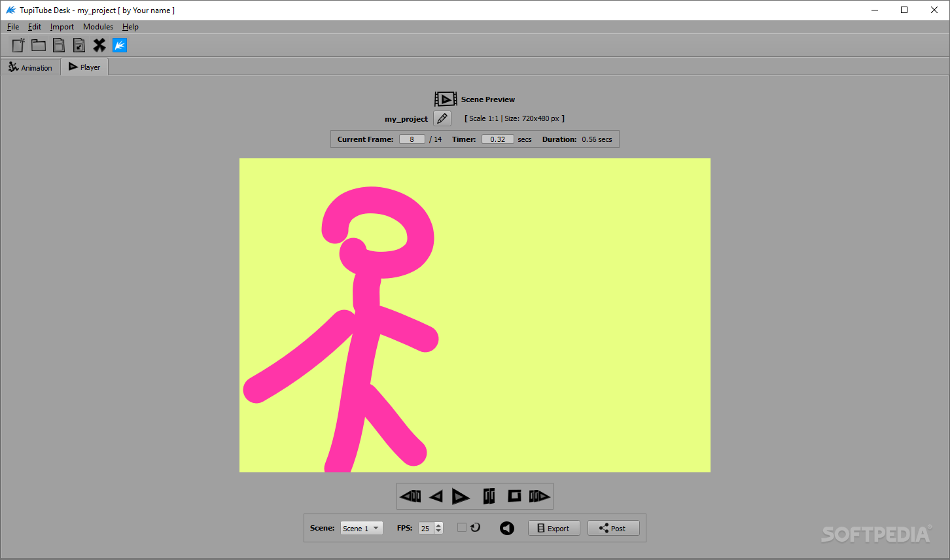Click the Current Frame field showing 8
This screenshot has height=560, width=950.
point(412,139)
